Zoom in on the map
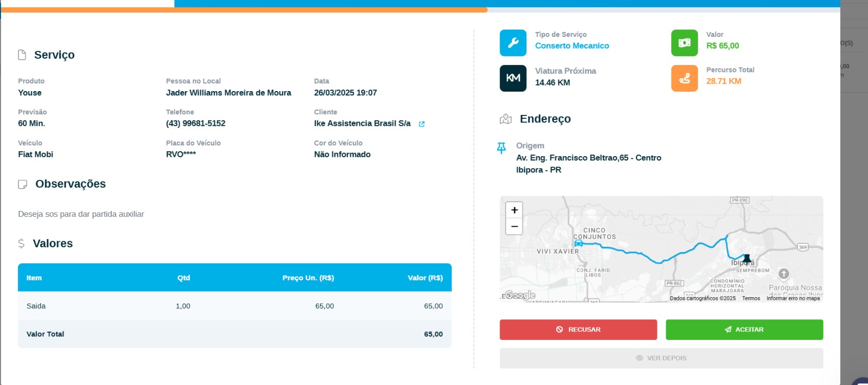The width and height of the screenshot is (868, 385). tap(514, 210)
